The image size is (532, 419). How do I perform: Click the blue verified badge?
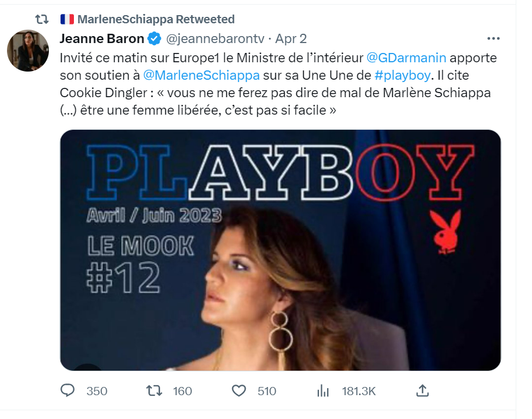pyautogui.click(x=154, y=39)
